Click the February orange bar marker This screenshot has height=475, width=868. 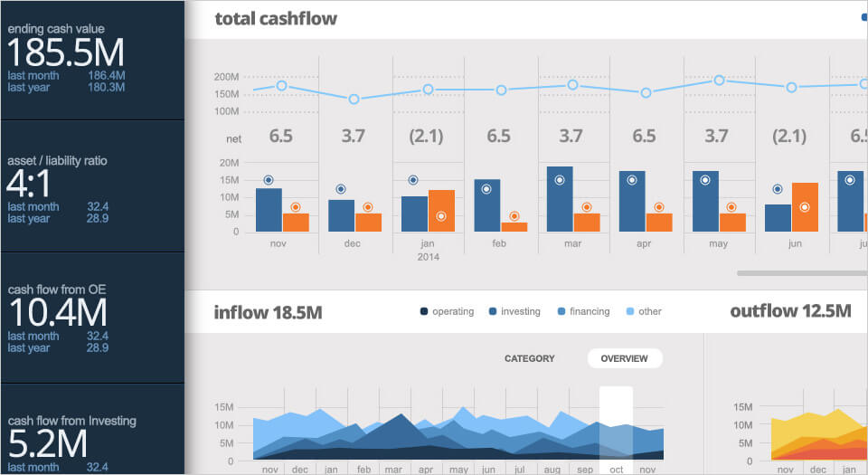(514, 216)
